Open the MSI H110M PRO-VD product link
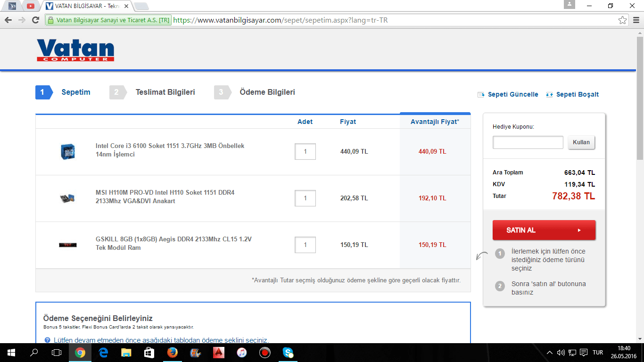The height and width of the screenshot is (362, 644). click(x=165, y=197)
